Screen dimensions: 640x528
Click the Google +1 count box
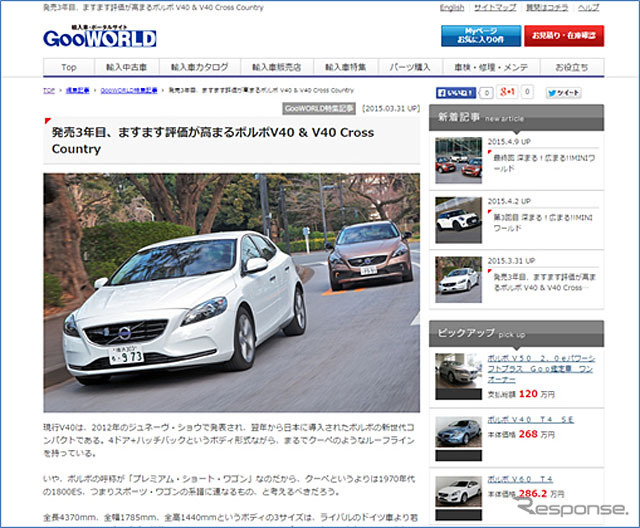[527, 92]
